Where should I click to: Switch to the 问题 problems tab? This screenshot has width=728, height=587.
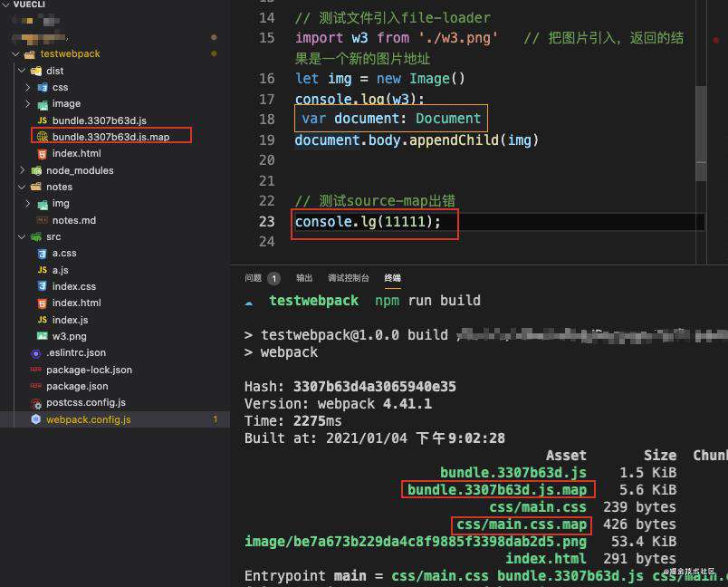253,278
